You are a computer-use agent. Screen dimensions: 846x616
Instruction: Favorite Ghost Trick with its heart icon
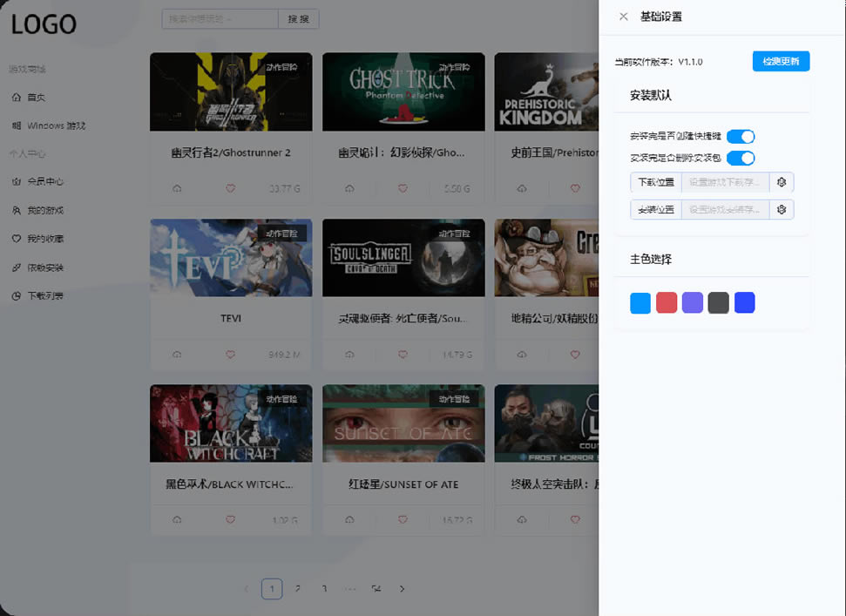click(403, 189)
